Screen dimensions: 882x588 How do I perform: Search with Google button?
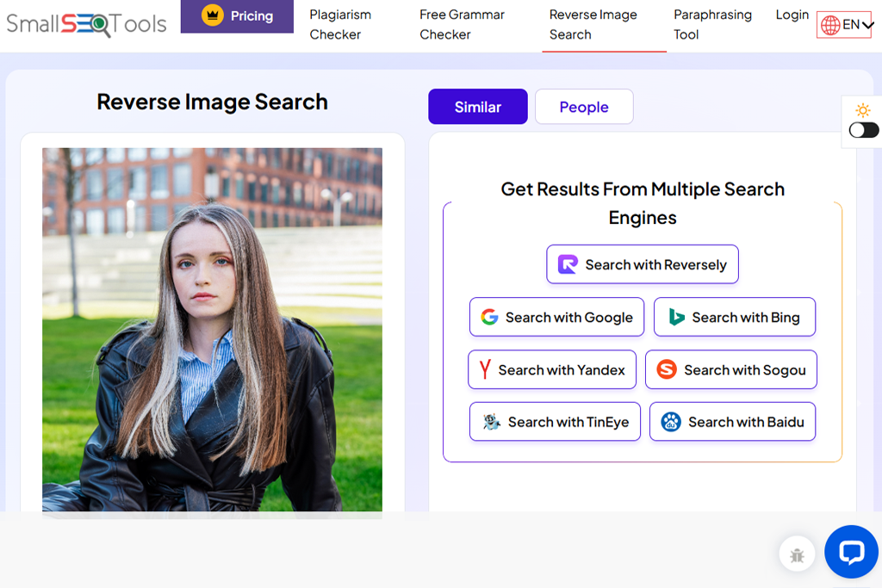(556, 317)
